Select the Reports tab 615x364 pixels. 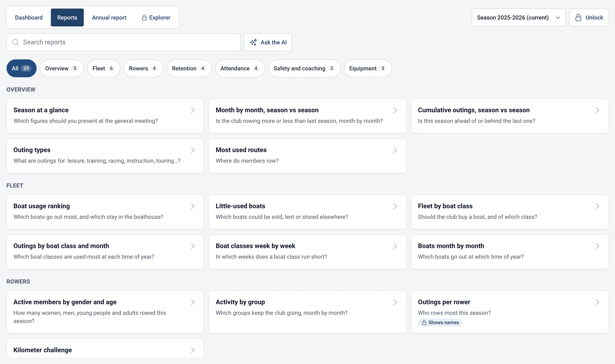coord(67,17)
